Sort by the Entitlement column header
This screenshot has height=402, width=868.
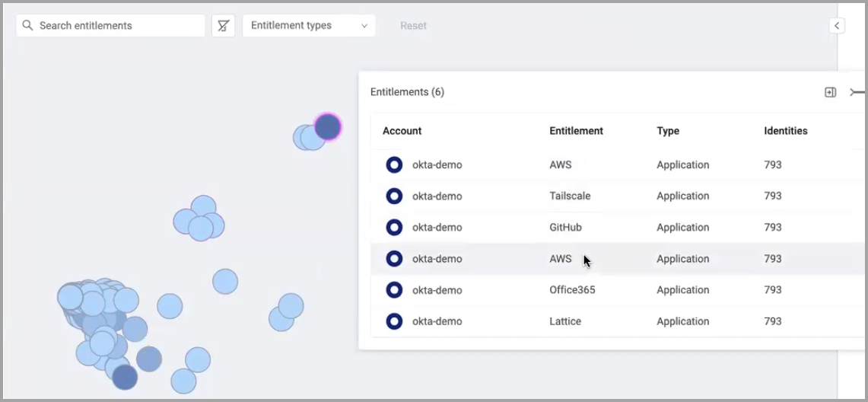click(x=577, y=131)
